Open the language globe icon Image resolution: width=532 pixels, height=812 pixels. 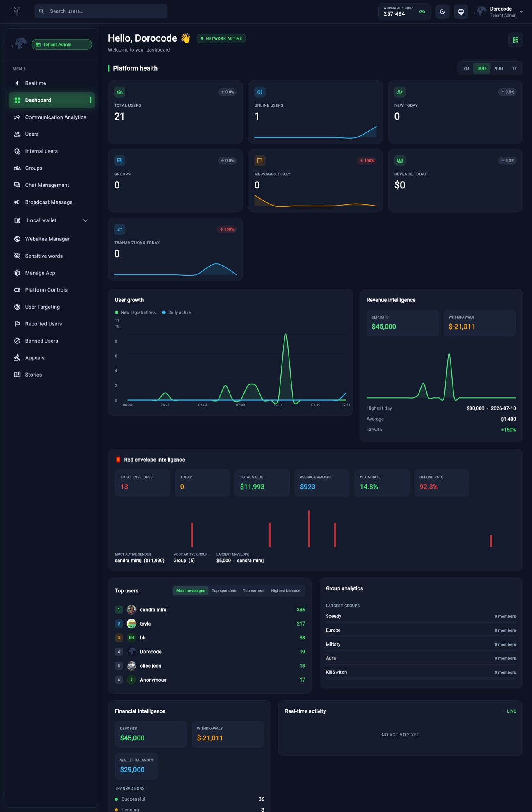pos(461,11)
